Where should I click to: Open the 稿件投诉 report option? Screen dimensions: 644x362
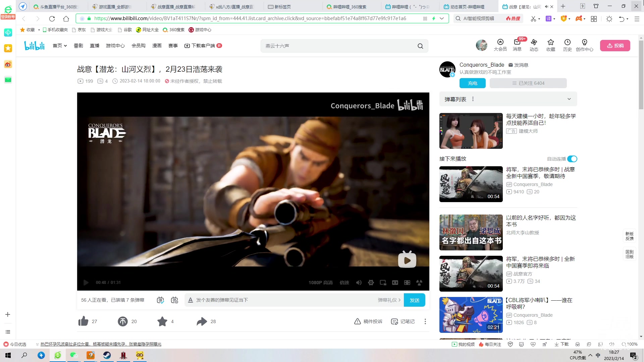368,321
